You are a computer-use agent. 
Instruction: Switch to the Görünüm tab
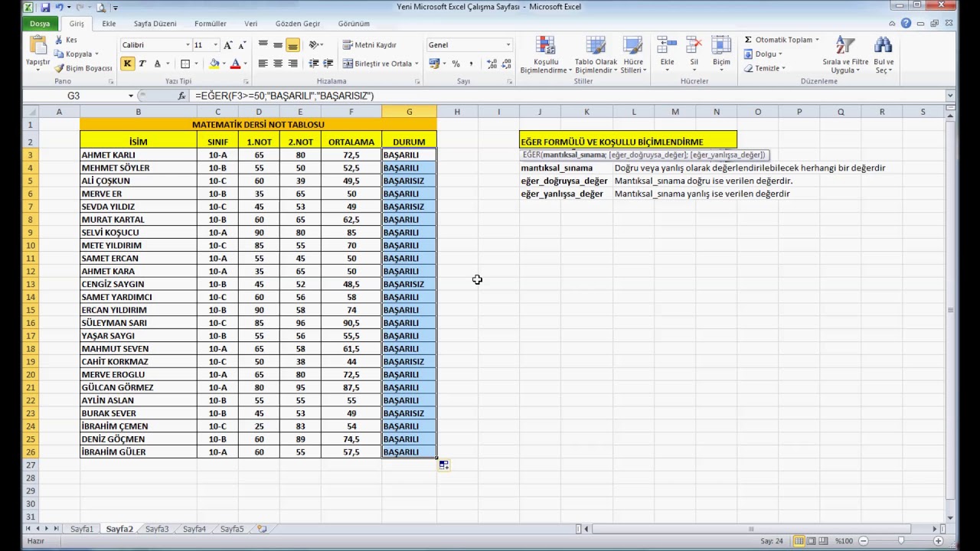[354, 24]
